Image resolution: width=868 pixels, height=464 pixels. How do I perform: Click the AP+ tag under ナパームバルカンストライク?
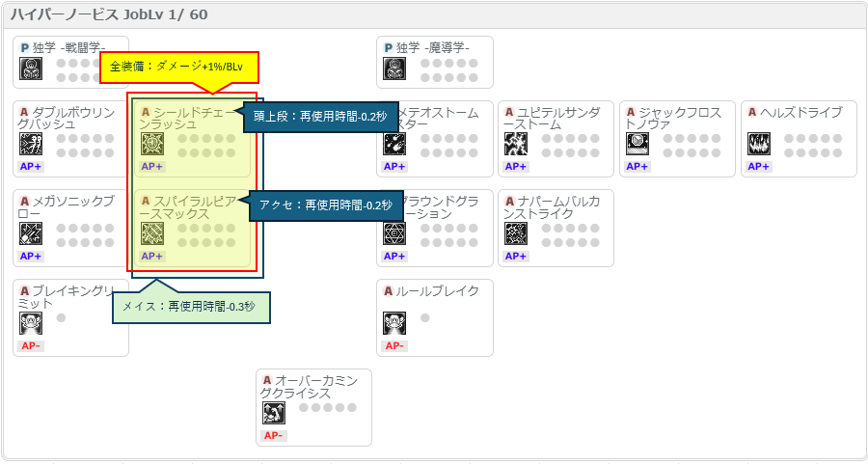pos(516,257)
